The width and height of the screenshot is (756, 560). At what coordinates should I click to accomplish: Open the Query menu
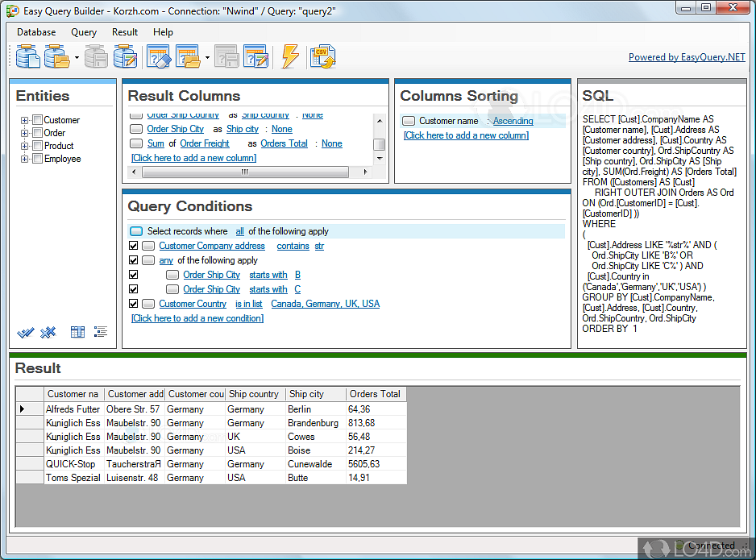(84, 32)
